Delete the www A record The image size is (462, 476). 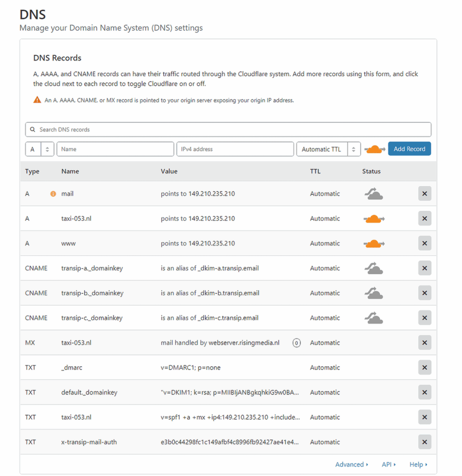coord(424,243)
